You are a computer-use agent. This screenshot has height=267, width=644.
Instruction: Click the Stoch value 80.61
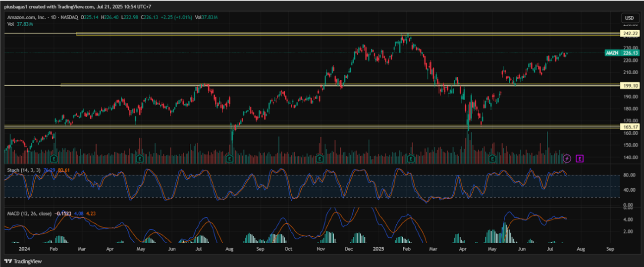click(x=64, y=170)
